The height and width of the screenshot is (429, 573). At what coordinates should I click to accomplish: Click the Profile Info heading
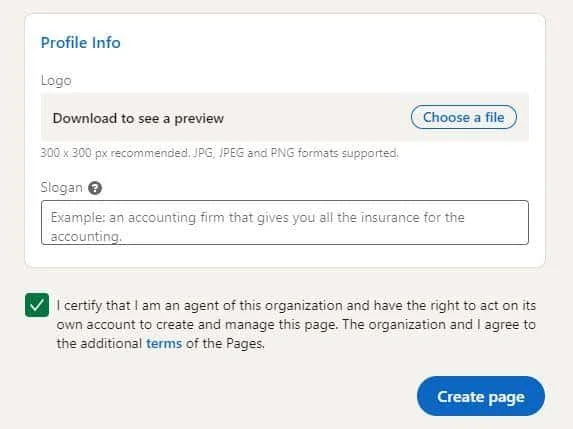pyautogui.click(x=80, y=43)
